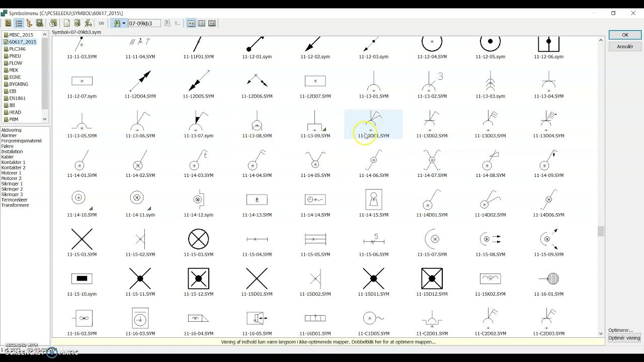Select the MEK folder
644x362 pixels.
pos(14,70)
